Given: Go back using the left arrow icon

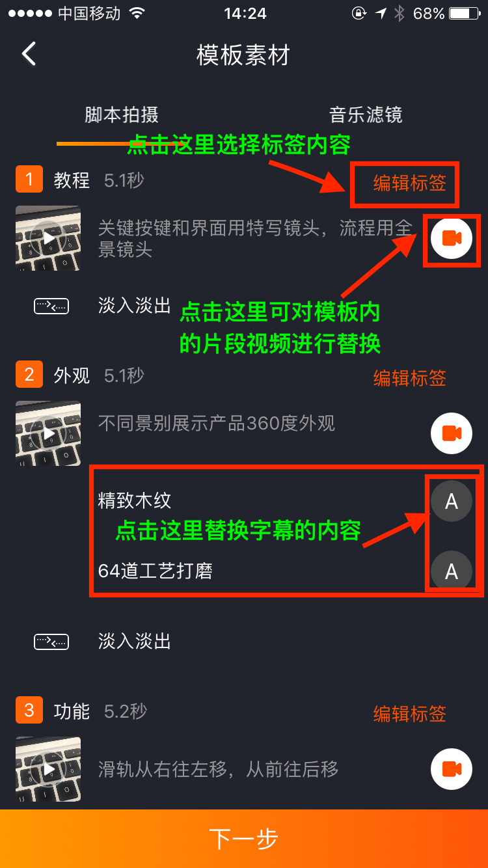Looking at the screenshot, I should (x=29, y=54).
